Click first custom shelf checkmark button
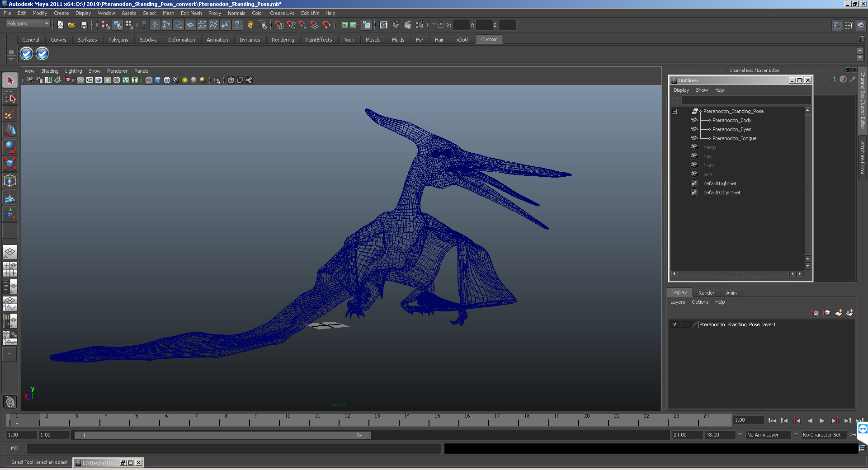868x470 pixels. tap(27, 54)
